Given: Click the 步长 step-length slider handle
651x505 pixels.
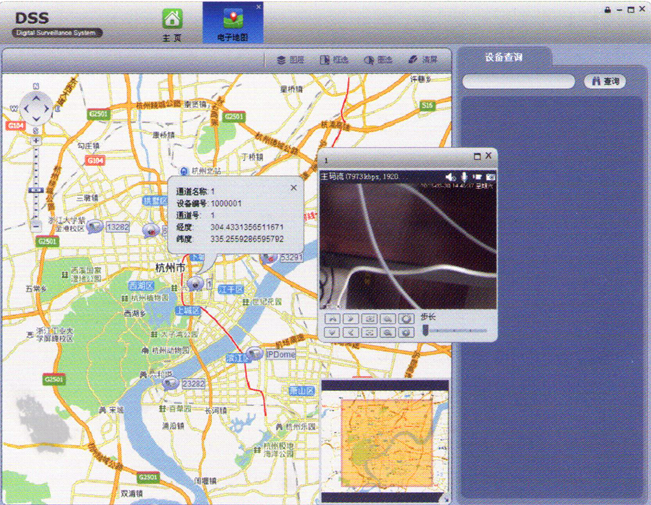Looking at the screenshot, I should [x=426, y=331].
